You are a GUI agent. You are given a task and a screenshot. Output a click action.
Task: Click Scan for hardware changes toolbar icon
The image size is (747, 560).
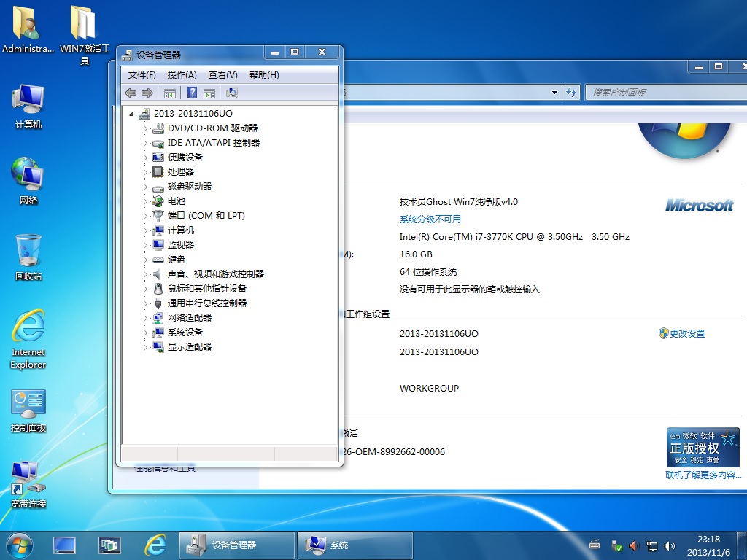point(232,93)
